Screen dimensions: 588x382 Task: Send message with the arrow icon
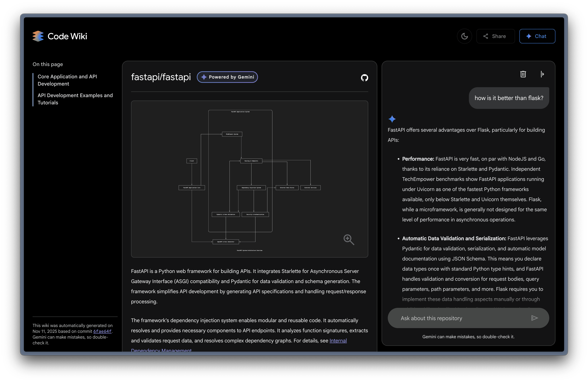tap(534, 318)
